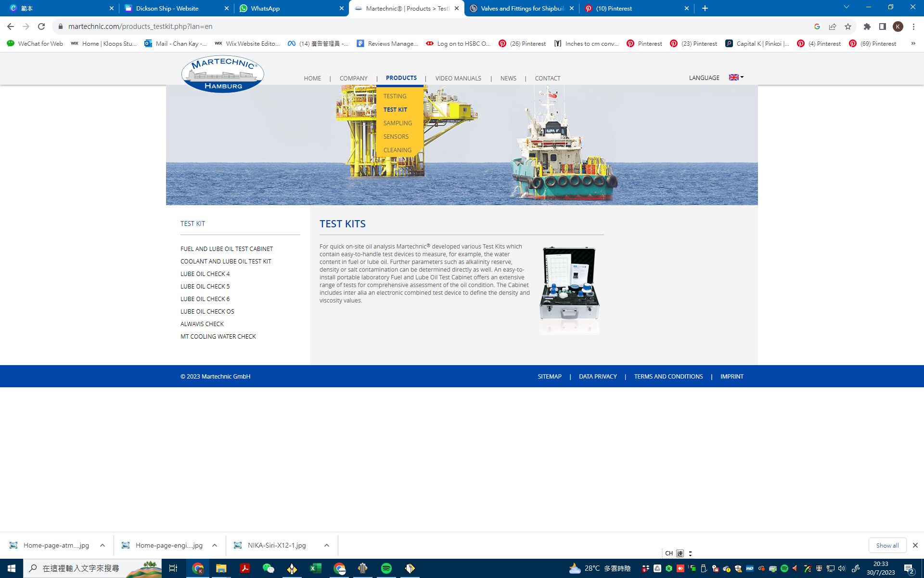The image size is (924, 578).
Task: Open Spotify from the taskbar
Action: [x=386, y=568]
